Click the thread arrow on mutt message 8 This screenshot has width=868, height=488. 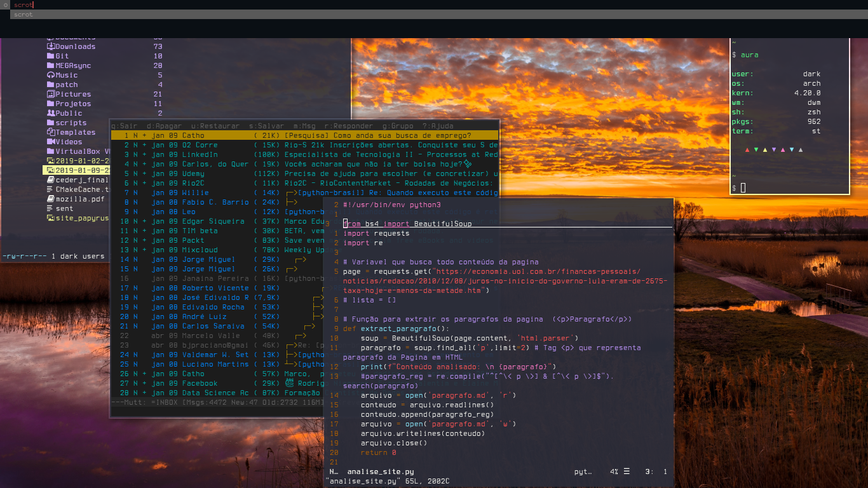[291, 202]
